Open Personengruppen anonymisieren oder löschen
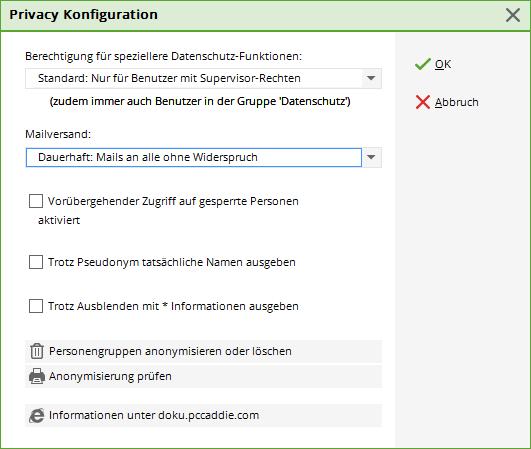The image size is (531, 449). point(203,351)
